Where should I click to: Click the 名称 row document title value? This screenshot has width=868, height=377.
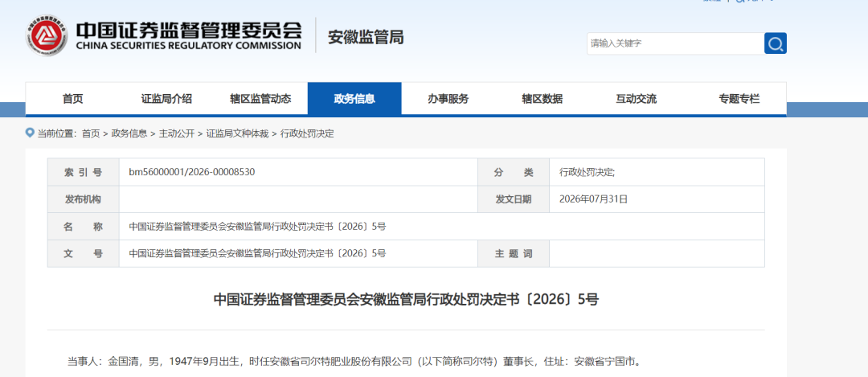257,227
